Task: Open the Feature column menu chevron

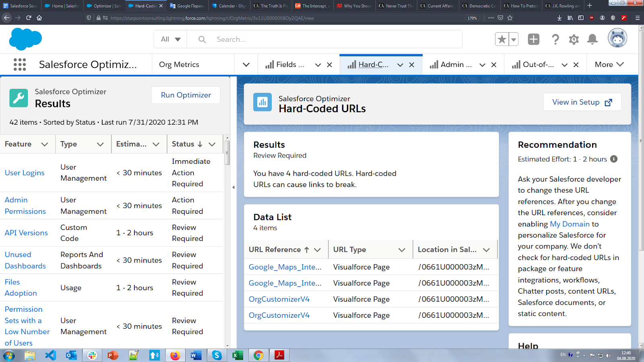Action: [45, 144]
